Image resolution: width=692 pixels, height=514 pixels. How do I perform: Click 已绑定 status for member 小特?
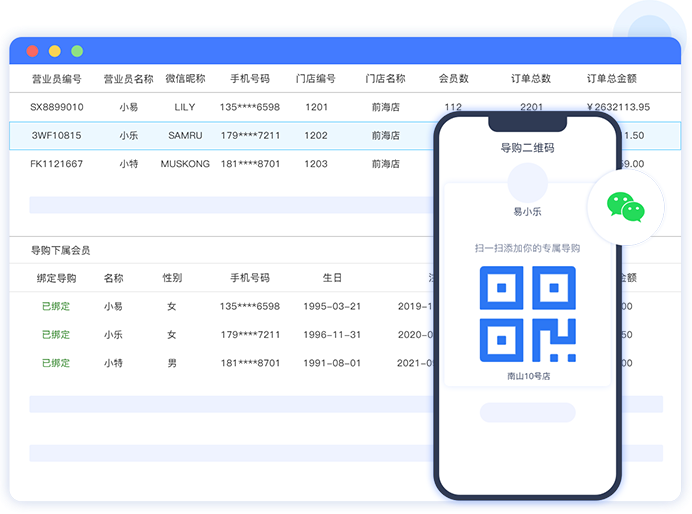(x=56, y=363)
